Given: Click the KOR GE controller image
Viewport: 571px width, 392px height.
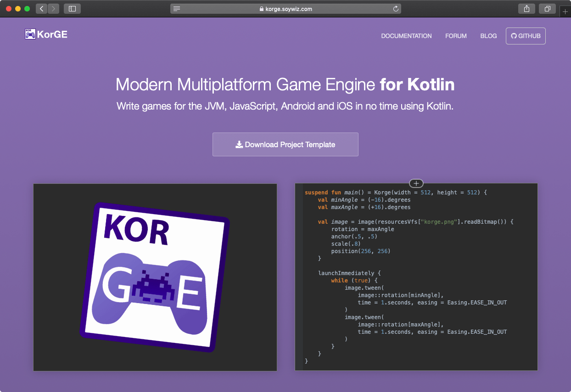Looking at the screenshot, I should point(155,277).
